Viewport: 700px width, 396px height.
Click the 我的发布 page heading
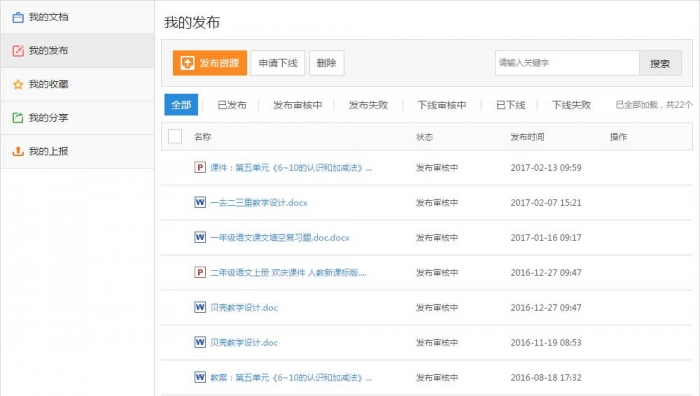coord(192,22)
